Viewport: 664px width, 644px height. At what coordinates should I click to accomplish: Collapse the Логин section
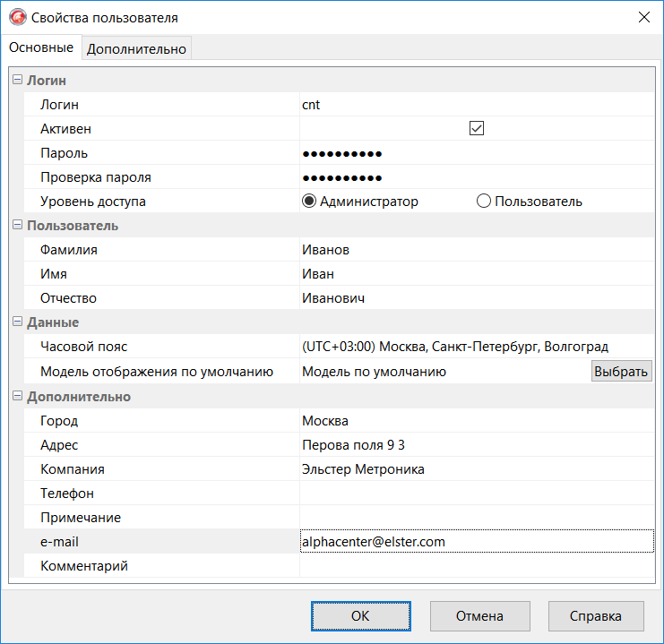pos(17,81)
